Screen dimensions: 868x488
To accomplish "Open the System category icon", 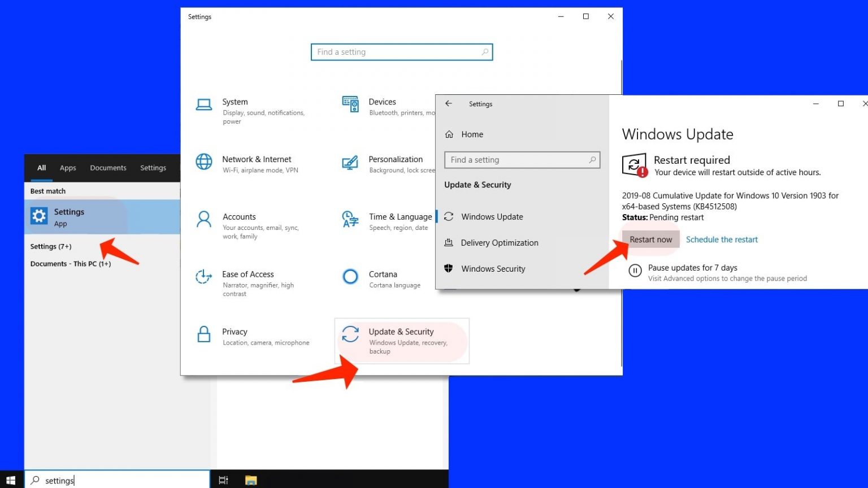I will point(204,104).
